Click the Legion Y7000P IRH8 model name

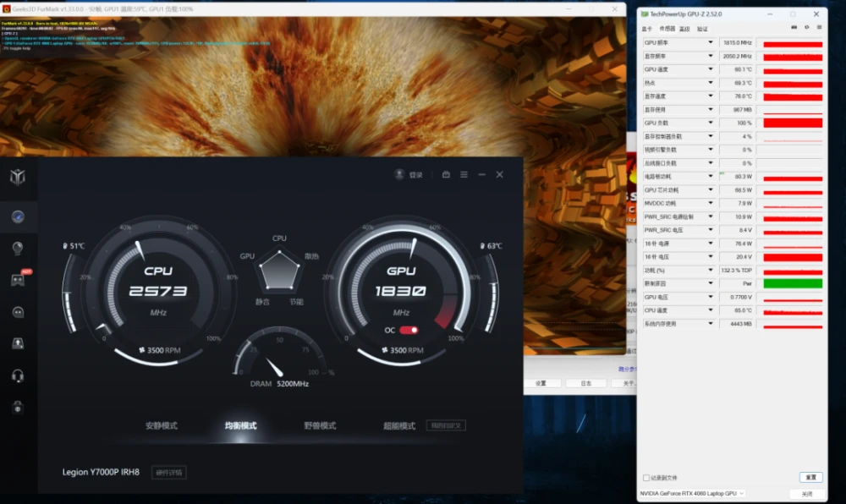[101, 472]
